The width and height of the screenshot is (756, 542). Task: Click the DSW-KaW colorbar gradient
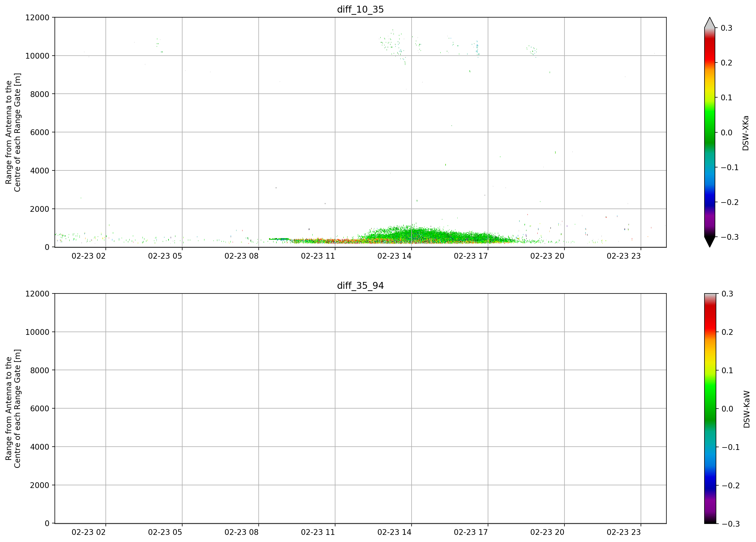pos(710,409)
